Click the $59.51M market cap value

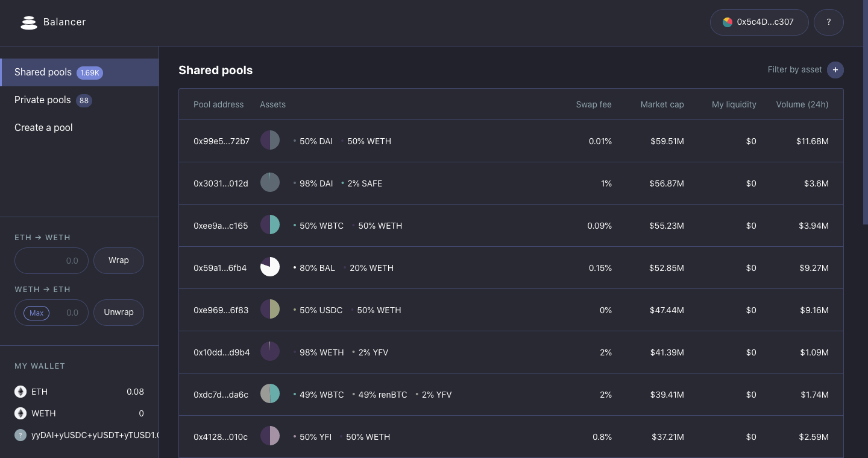[x=667, y=141]
